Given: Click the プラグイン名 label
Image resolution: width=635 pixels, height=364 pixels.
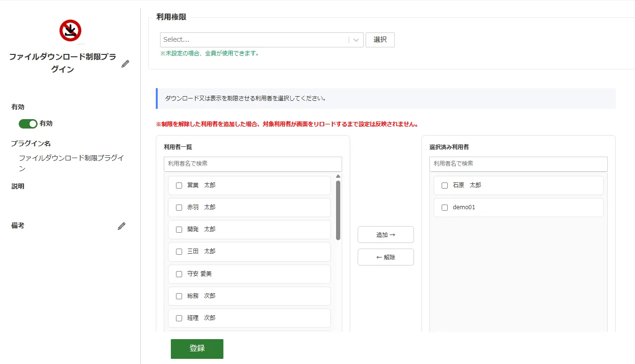Looking at the screenshot, I should click(31, 144).
